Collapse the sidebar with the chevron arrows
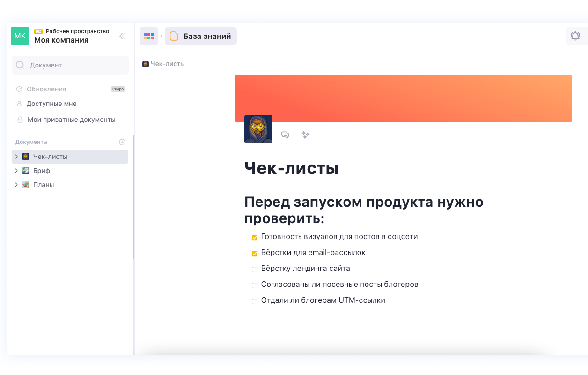The width and height of the screenshot is (588, 375). [122, 36]
